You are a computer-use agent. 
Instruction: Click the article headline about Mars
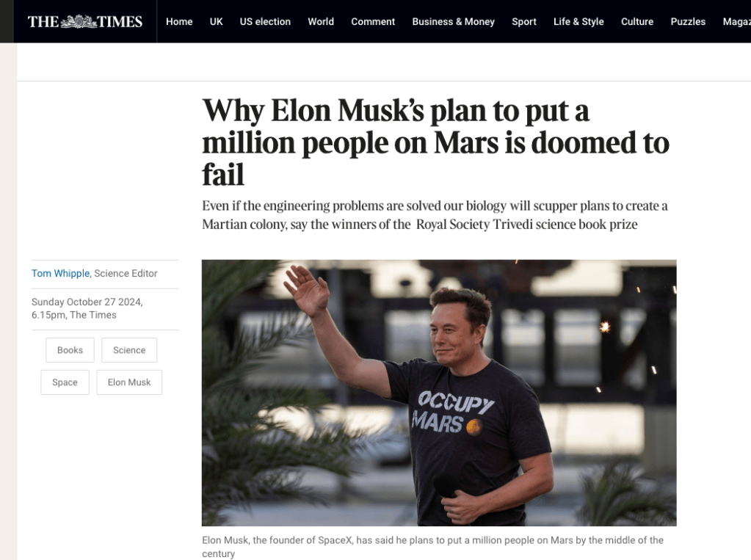[x=435, y=142]
